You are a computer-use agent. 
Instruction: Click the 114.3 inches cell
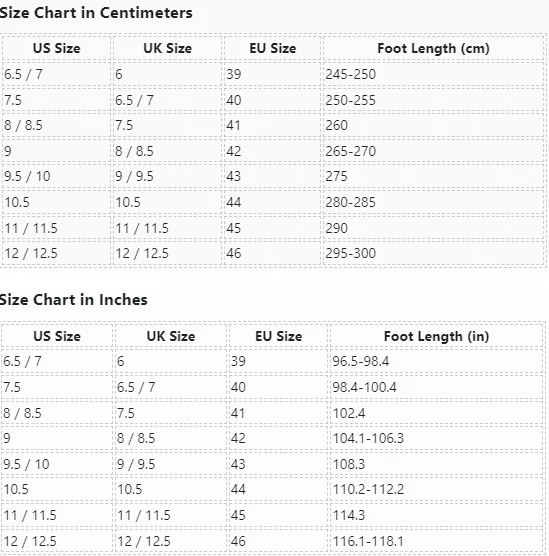point(436,515)
